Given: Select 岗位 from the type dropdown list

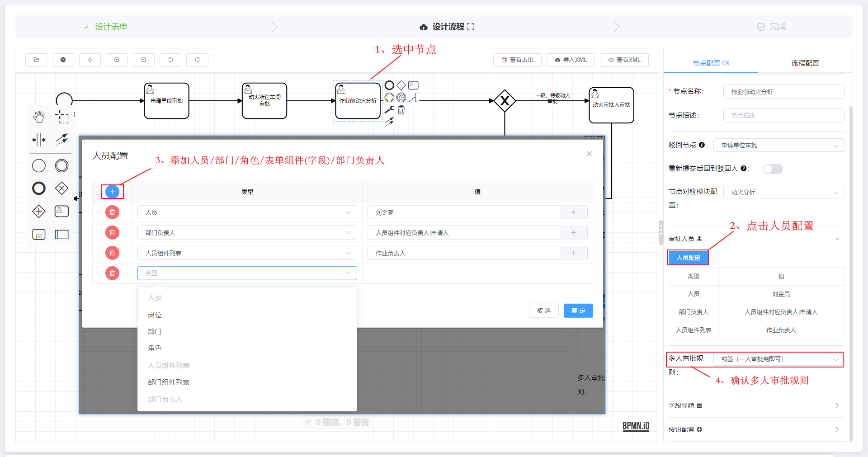Looking at the screenshot, I should [247, 315].
